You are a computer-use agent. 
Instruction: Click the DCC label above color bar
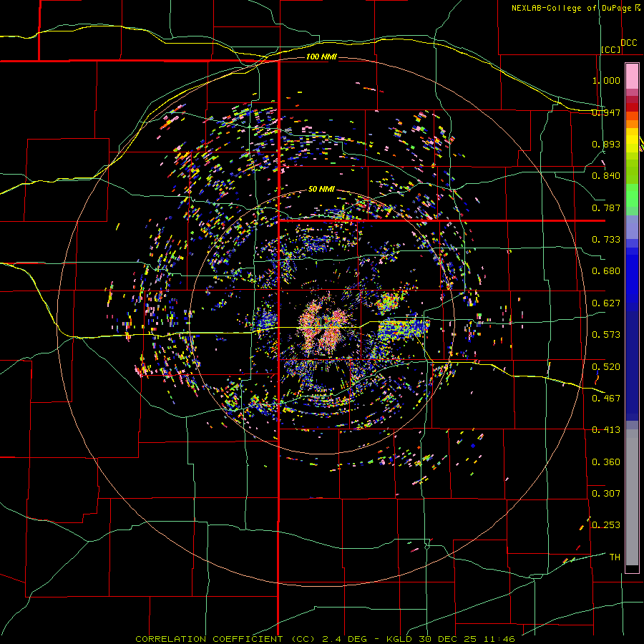pos(628,43)
